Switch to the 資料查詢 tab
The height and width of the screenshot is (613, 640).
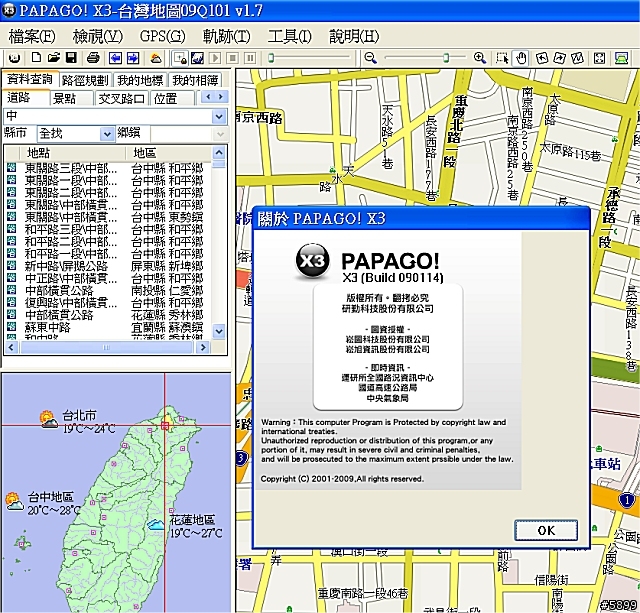click(30, 79)
